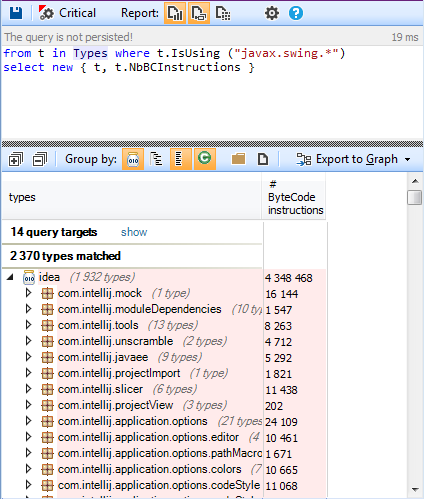Expand com.intellij.javaee package

(x=28, y=357)
